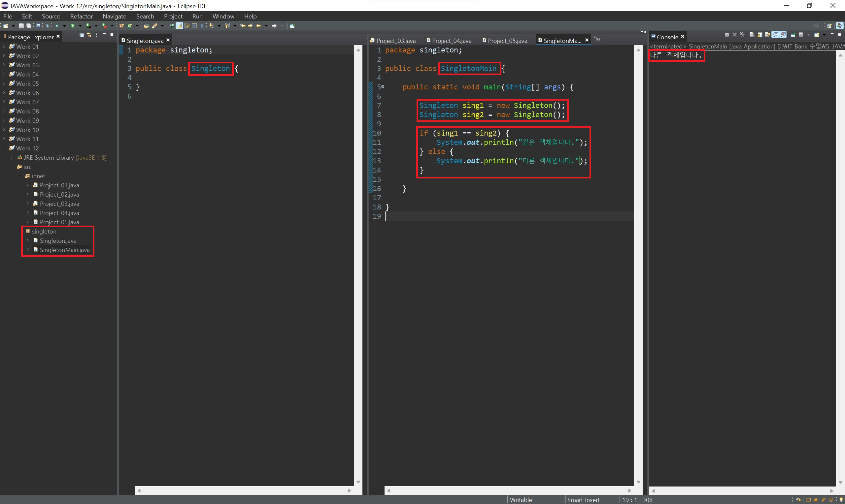
Task: Expand the Work 05 project node
Action: click(4, 83)
